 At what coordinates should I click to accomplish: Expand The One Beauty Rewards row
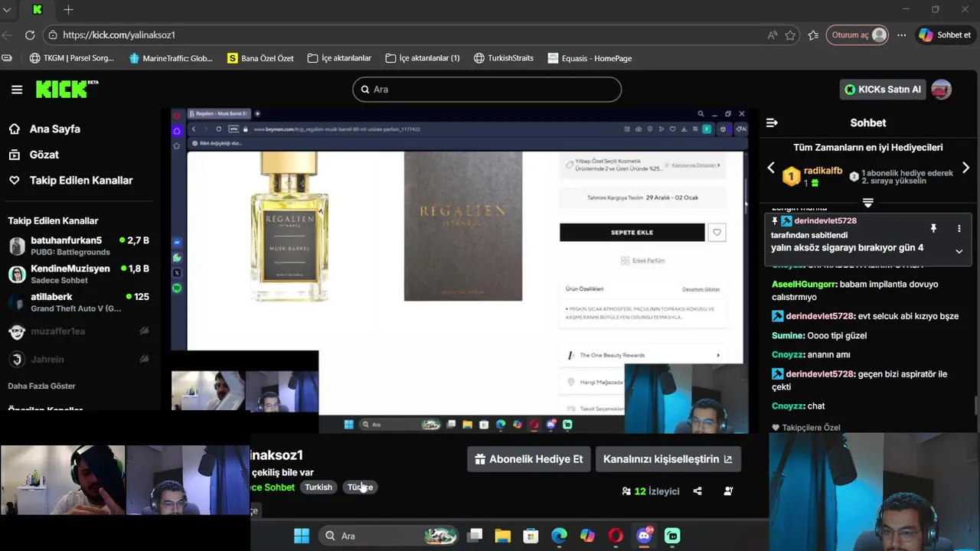(x=643, y=355)
